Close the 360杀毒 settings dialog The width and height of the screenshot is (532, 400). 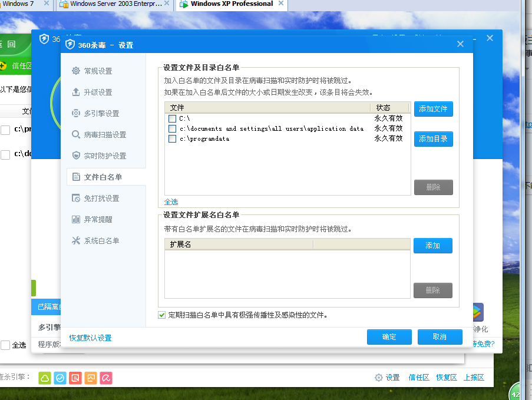pyautogui.click(x=460, y=44)
